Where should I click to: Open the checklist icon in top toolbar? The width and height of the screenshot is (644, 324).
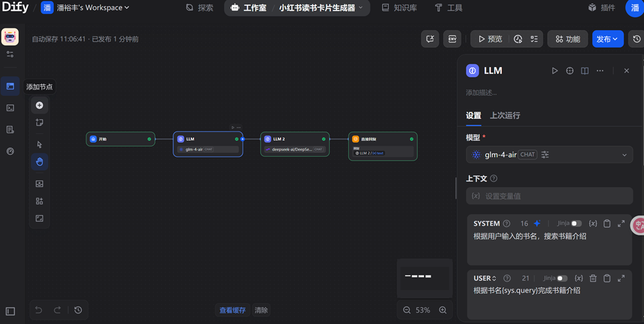[534, 39]
